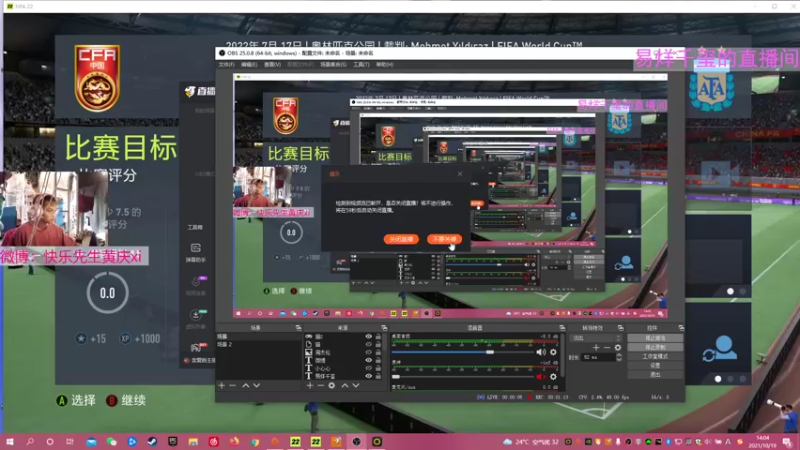Viewport: 800px width, 450px height.
Task: Open taskbar search
Action: click(30, 441)
